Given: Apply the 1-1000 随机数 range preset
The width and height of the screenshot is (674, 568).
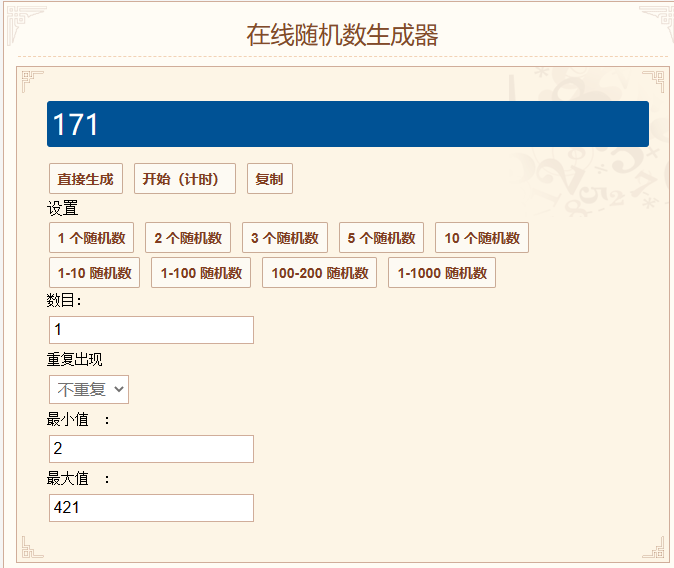Looking at the screenshot, I should click(442, 273).
